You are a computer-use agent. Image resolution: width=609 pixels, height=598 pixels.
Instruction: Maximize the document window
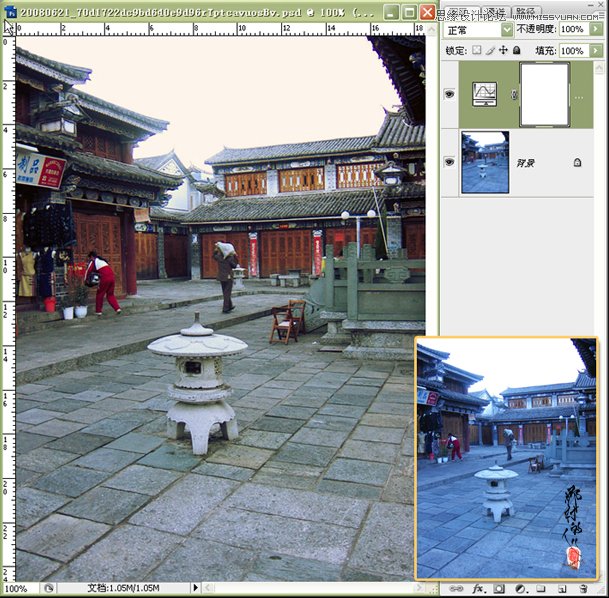pos(409,12)
